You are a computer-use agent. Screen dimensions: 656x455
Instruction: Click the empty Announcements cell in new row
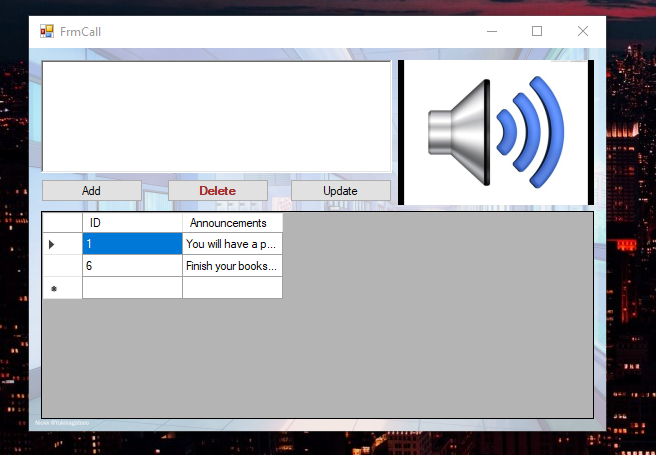click(233, 288)
